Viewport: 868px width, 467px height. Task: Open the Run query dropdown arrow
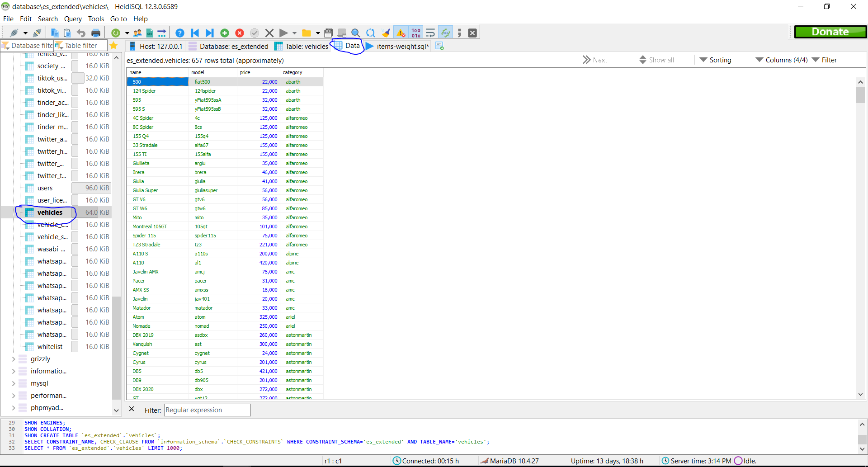[294, 33]
